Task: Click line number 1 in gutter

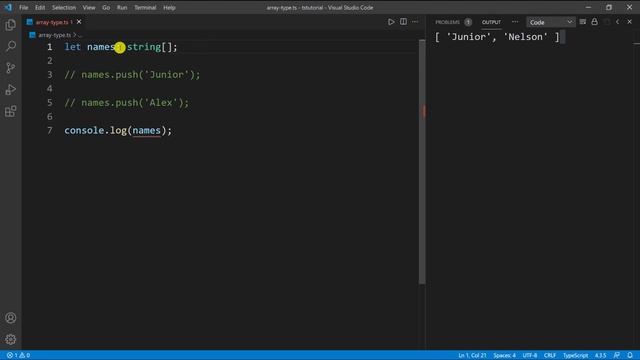Action: (x=50, y=47)
